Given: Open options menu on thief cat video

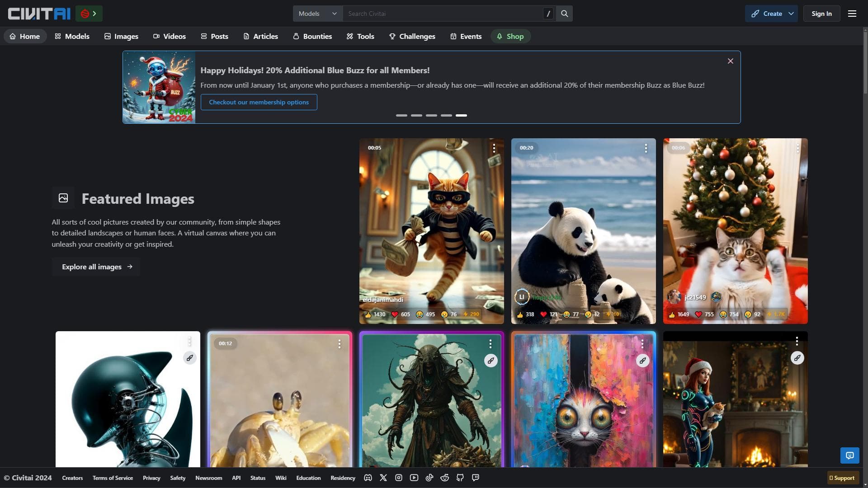Looking at the screenshot, I should pyautogui.click(x=494, y=148).
